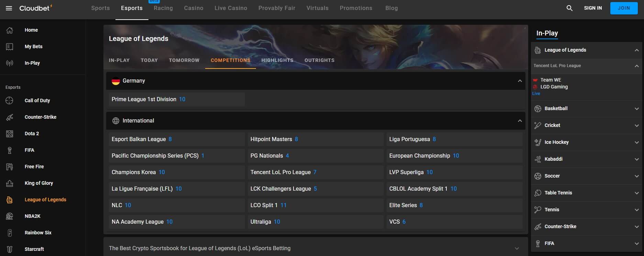Open the Ultraliga competition
The width and height of the screenshot is (644, 256).
pos(315,222)
